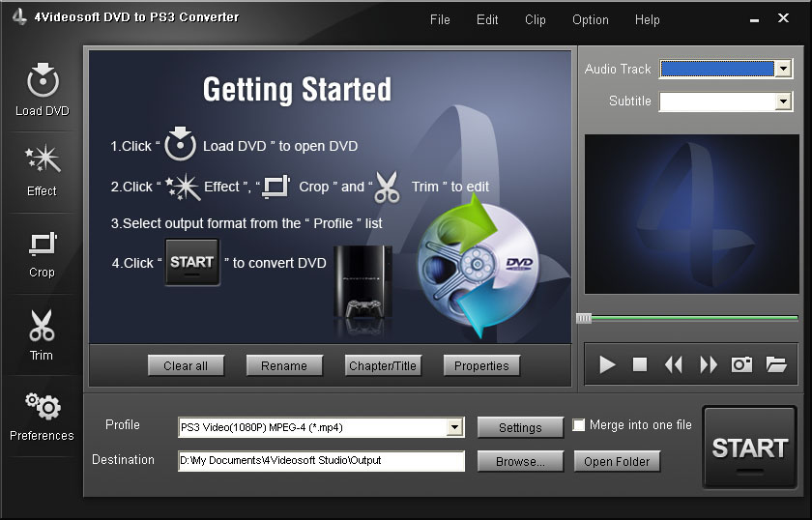Take a snapshot with camera icon
812x520 pixels.
point(741,364)
